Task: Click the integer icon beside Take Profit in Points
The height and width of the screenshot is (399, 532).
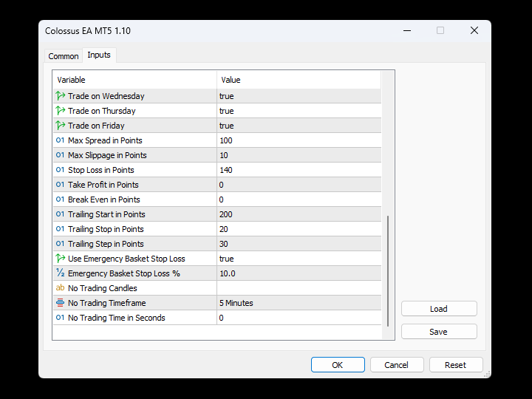Action: 60,185
